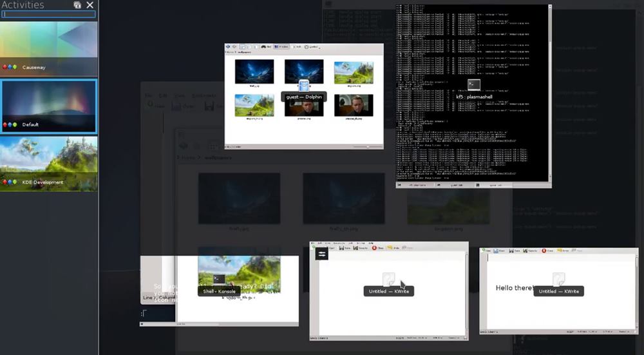The height and width of the screenshot is (355, 644).
Task: Select the KWrite window containing Hello there
Action: point(558,291)
